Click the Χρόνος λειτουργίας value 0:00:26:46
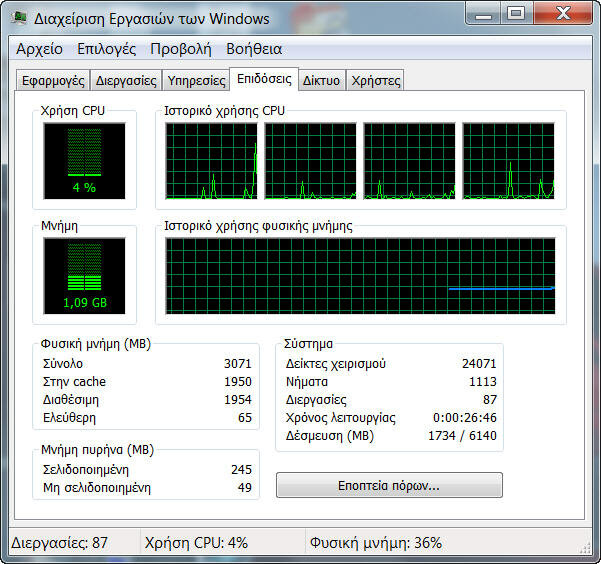The height and width of the screenshot is (564, 601). pos(465,418)
